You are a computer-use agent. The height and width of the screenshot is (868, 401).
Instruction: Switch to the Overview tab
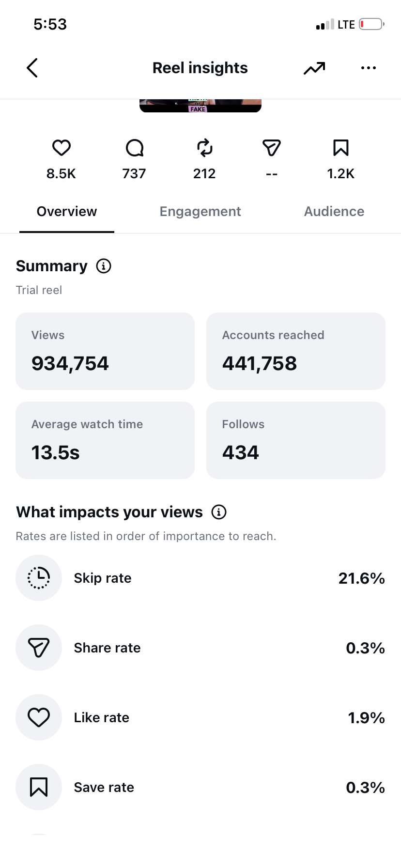coord(67,212)
